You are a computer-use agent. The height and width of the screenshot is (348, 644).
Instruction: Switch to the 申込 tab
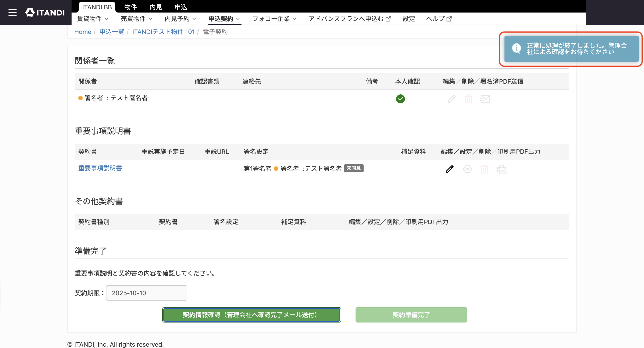(x=181, y=7)
